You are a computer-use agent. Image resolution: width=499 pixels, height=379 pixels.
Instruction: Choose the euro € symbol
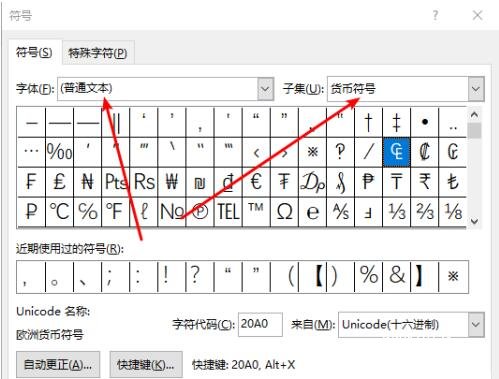[256, 182]
